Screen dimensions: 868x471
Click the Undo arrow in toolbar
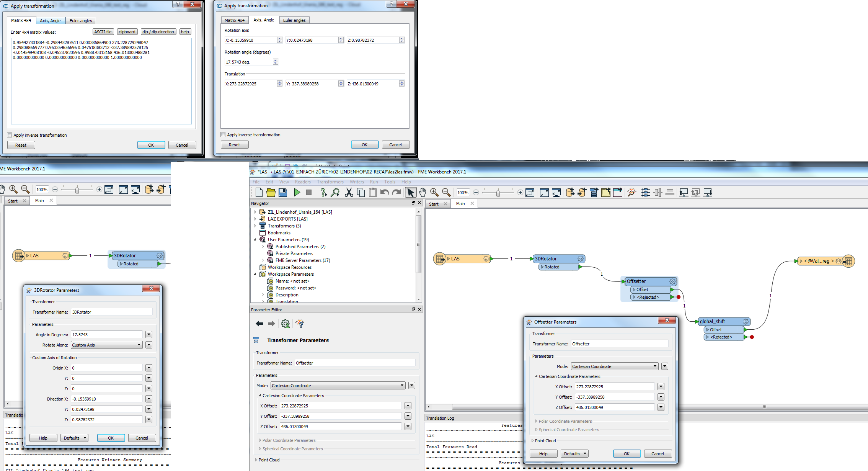tap(385, 193)
